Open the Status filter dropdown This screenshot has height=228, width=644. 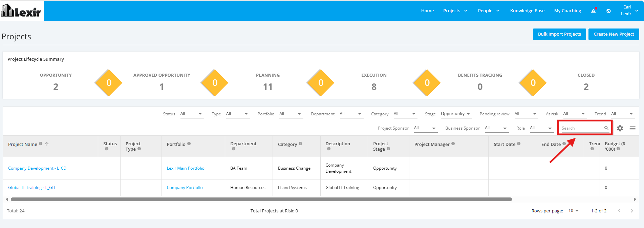[191, 114]
